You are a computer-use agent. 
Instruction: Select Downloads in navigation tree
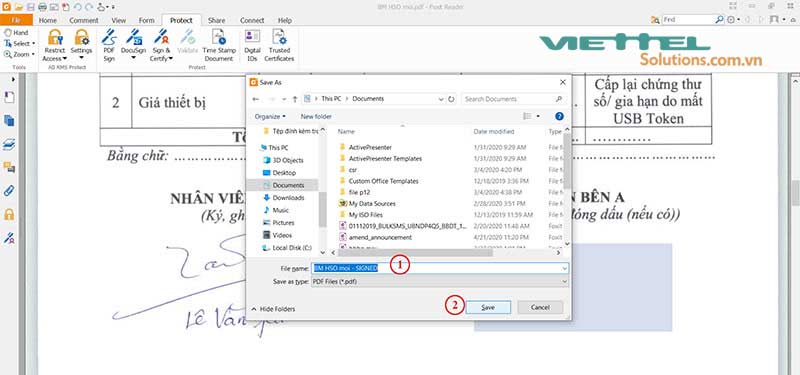(x=288, y=198)
